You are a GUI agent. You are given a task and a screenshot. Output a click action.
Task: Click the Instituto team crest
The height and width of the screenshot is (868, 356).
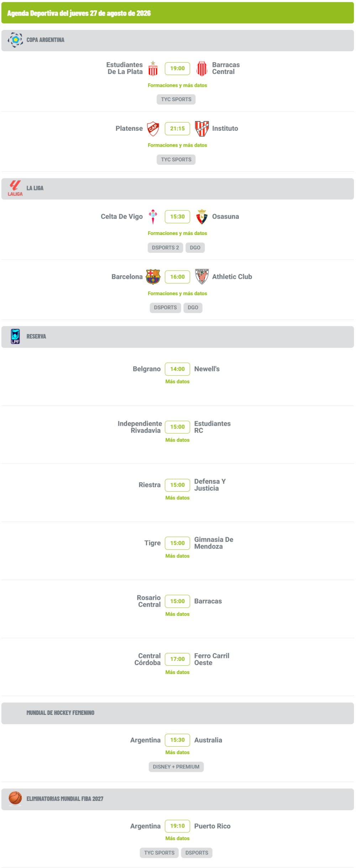pos(202,129)
